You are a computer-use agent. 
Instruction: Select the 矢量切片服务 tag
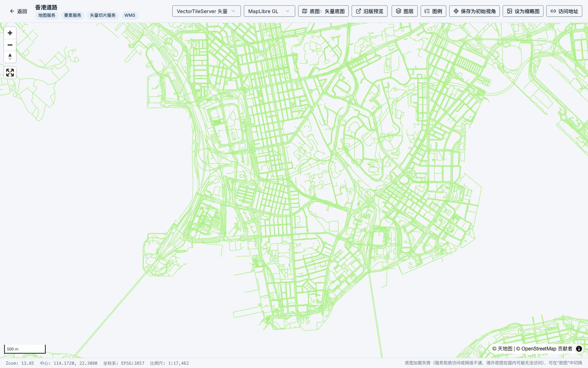103,16
